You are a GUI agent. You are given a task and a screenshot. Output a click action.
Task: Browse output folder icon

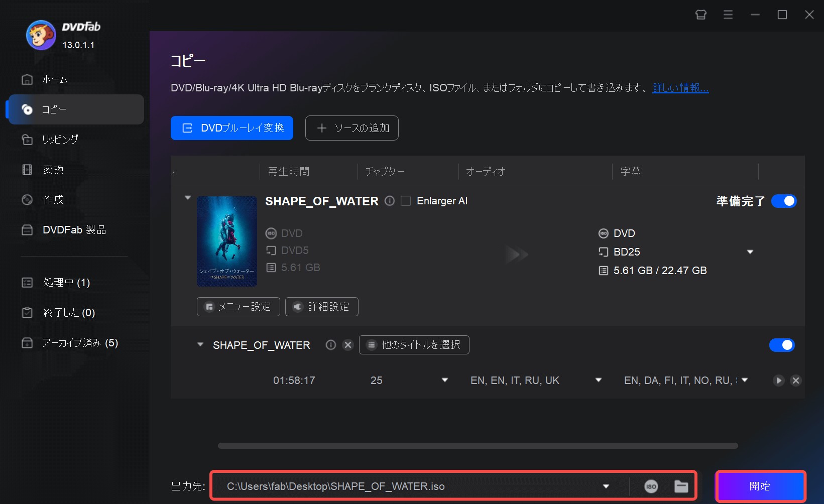(x=681, y=486)
